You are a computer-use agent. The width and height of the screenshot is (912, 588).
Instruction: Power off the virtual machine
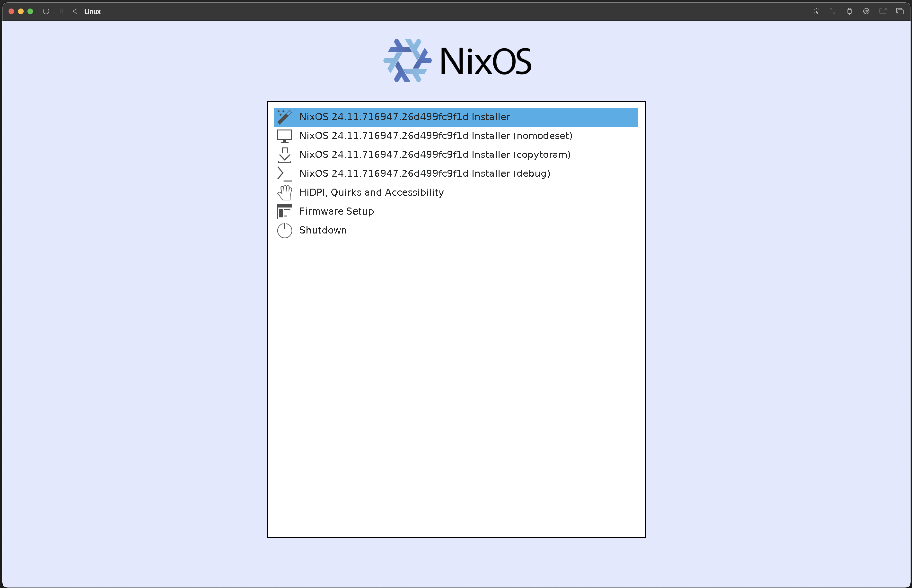pos(46,11)
